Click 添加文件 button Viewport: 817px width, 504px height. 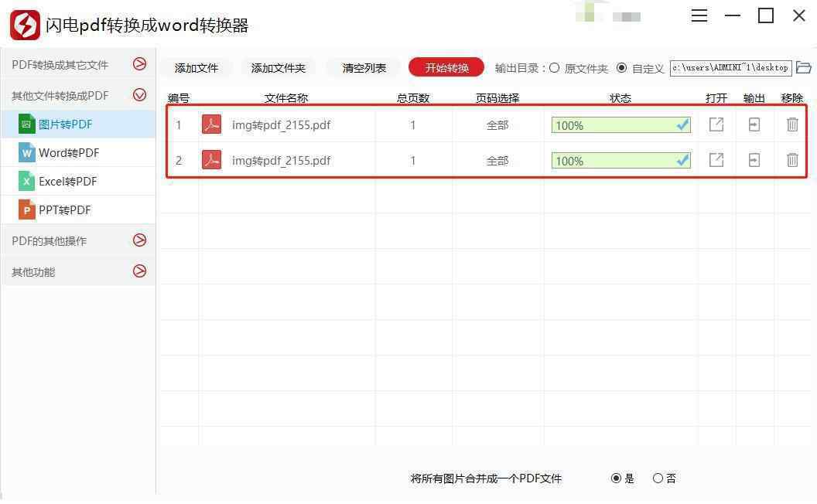[197, 68]
